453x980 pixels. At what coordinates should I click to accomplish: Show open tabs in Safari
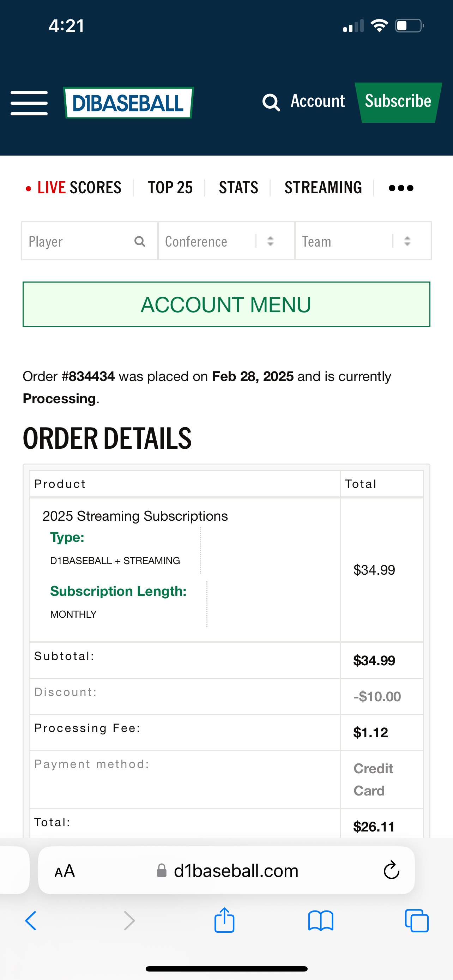click(x=417, y=921)
